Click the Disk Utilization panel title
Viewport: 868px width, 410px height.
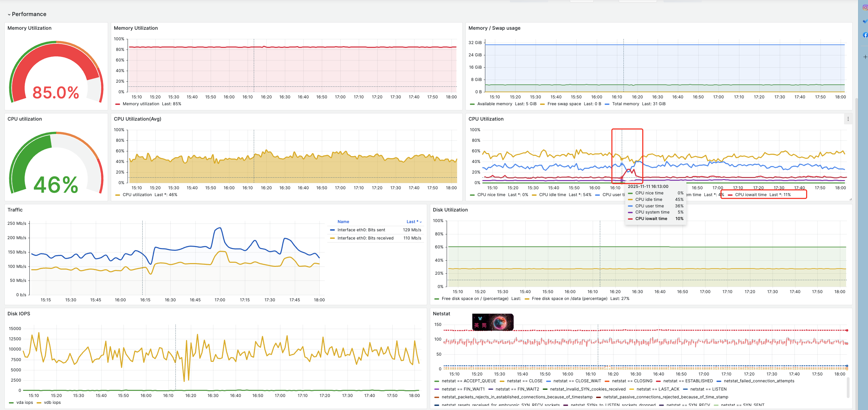tap(450, 210)
